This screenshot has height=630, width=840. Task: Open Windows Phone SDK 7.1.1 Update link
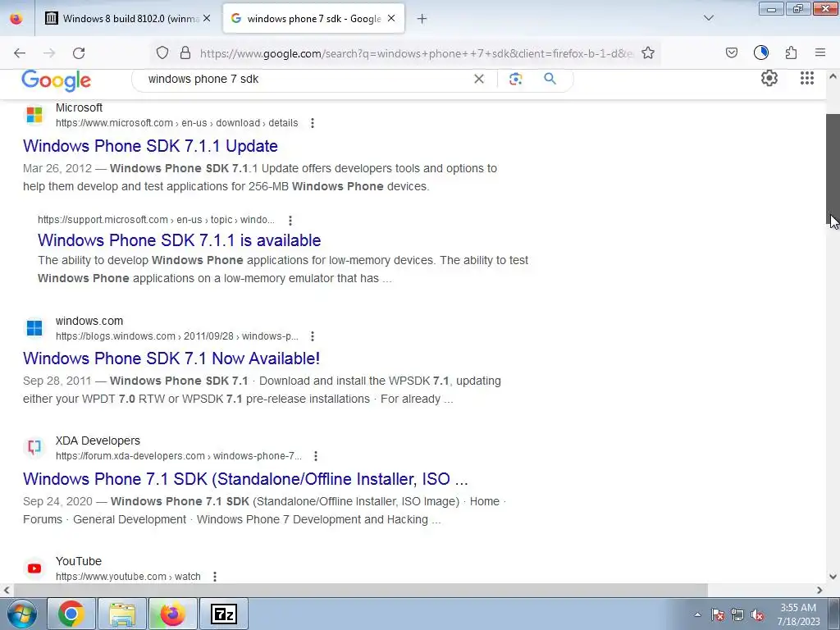pyautogui.click(x=151, y=146)
